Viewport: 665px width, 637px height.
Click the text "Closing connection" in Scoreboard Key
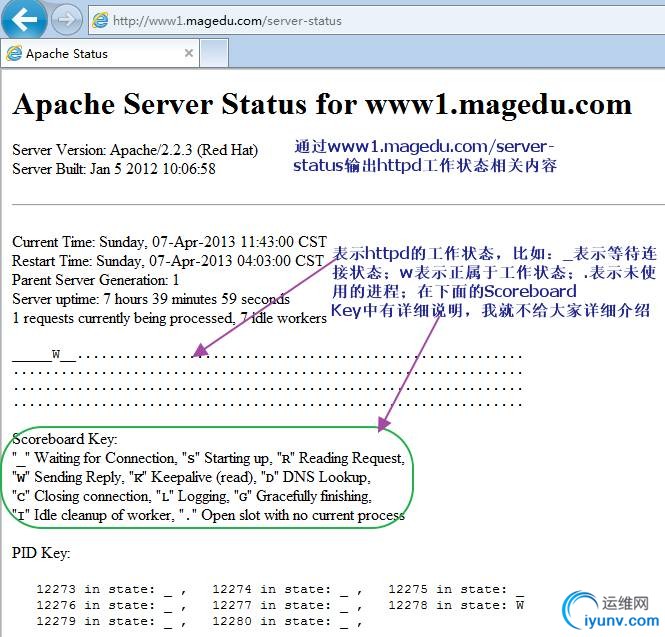(x=92, y=496)
